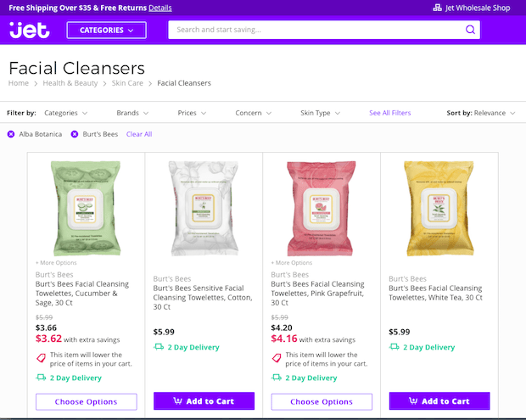Expand the Prices filter dropdown
The width and height of the screenshot is (526, 420).
192,113
